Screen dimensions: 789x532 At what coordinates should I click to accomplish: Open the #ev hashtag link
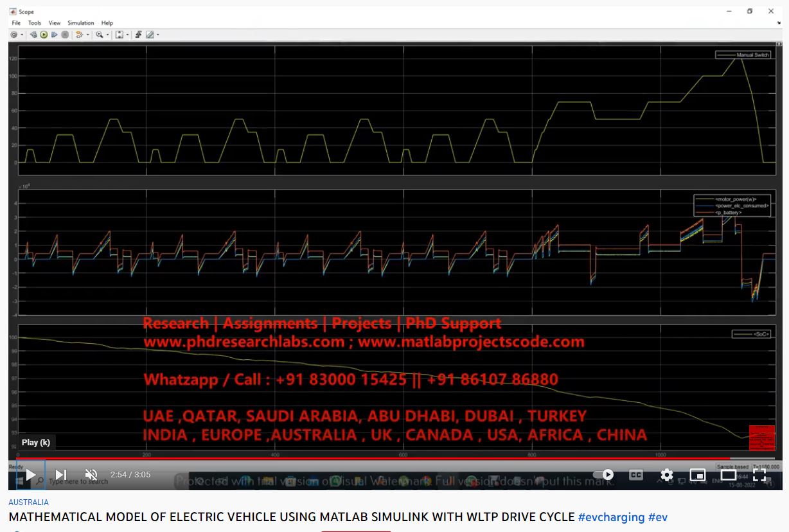coord(658,517)
